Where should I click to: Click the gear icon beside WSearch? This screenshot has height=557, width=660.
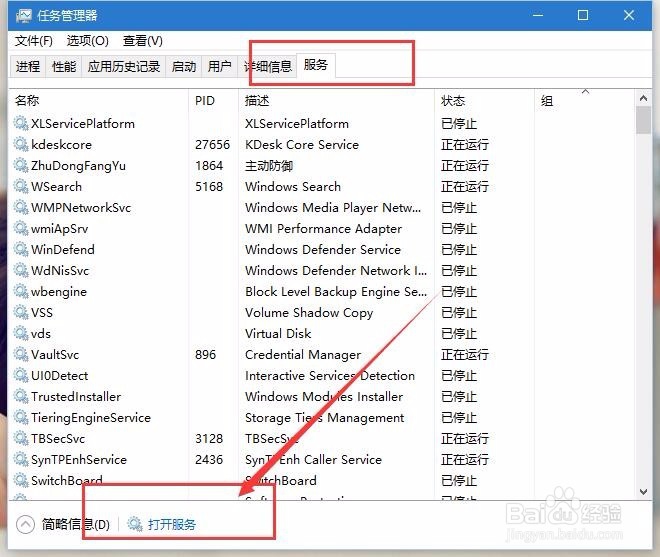click(x=21, y=186)
